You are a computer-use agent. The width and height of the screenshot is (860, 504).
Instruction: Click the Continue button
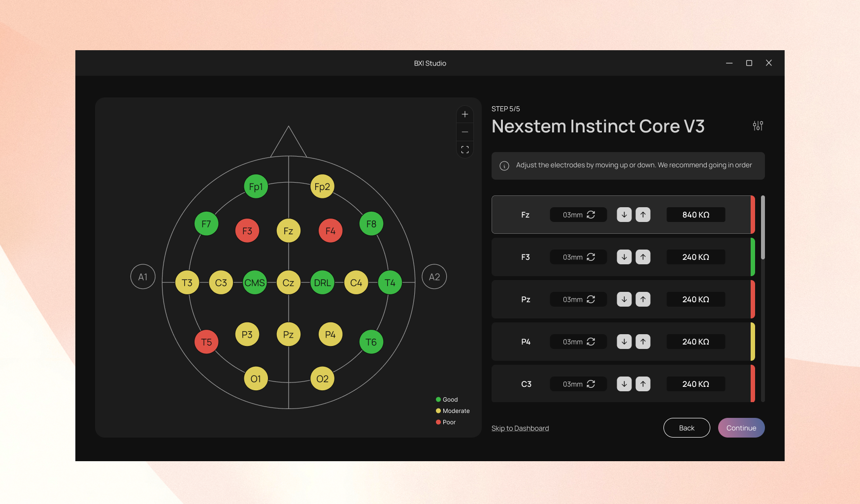[x=741, y=428]
